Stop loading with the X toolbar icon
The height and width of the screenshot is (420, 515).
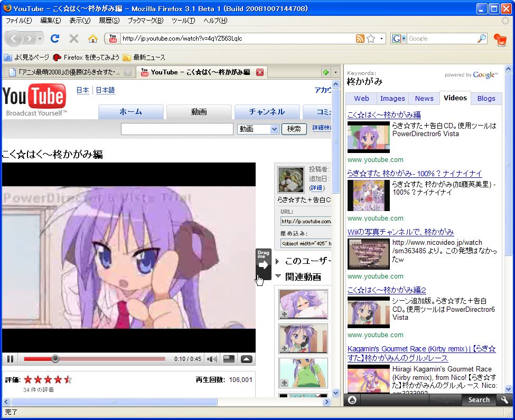74,39
